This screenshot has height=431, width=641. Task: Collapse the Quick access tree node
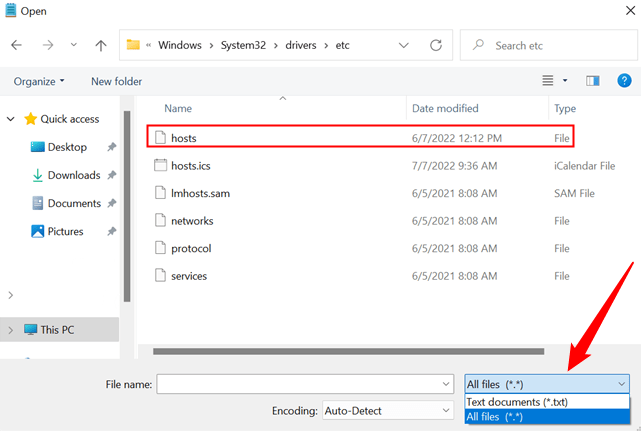pos(11,119)
